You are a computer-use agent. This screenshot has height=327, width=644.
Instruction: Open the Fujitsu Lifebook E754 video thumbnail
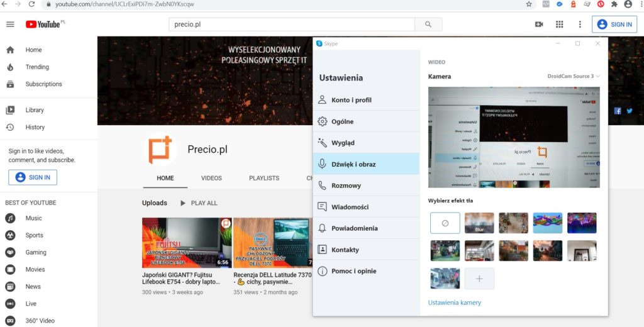tap(187, 243)
